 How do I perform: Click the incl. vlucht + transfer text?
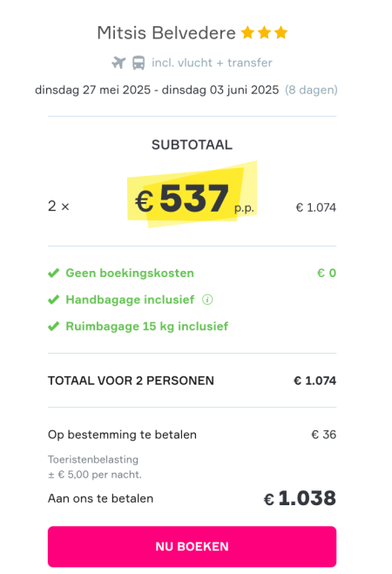tap(212, 63)
